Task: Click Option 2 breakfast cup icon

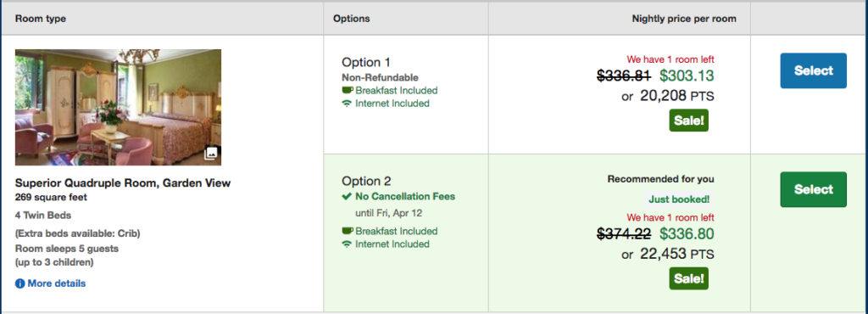Action: 347,231
